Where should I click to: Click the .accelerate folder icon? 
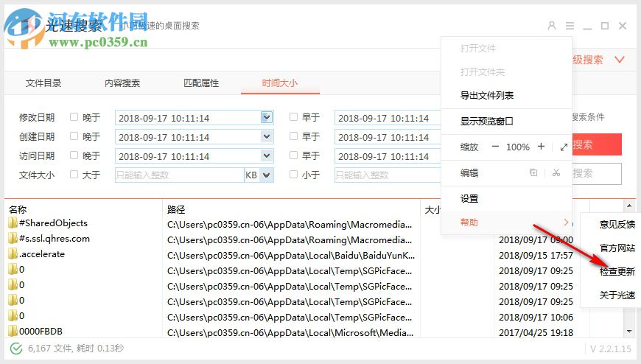pyautogui.click(x=13, y=254)
